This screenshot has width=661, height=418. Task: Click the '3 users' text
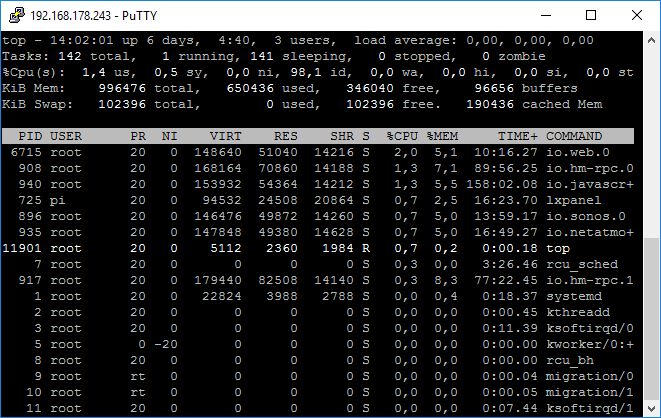[305, 40]
